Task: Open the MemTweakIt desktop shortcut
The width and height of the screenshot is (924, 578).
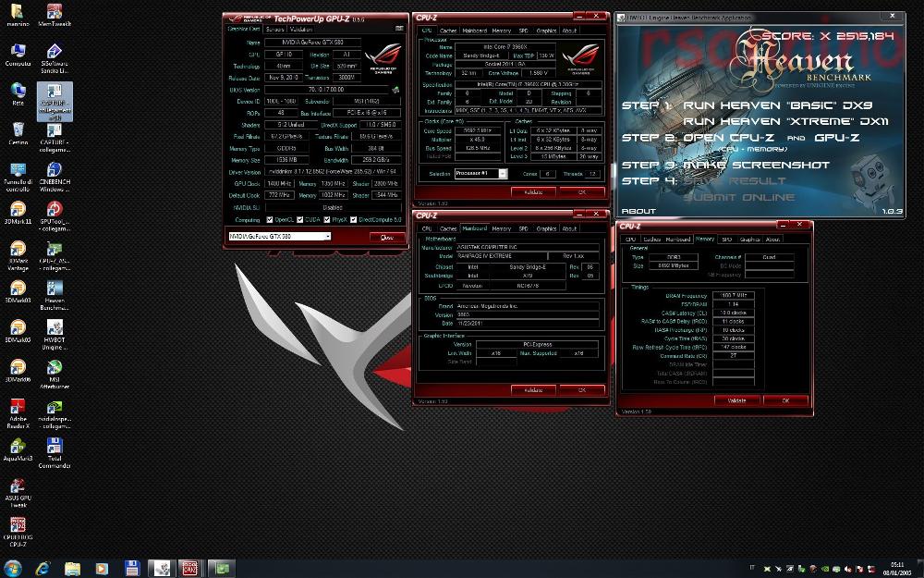Action: click(x=55, y=15)
